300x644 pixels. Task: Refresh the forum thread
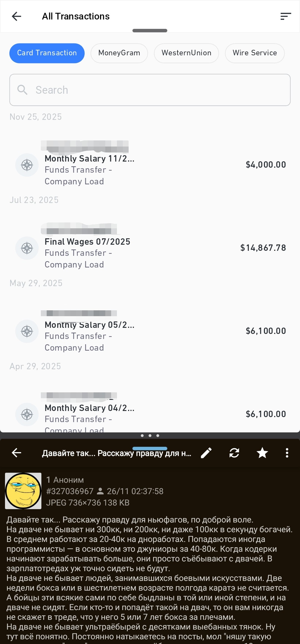tap(234, 453)
